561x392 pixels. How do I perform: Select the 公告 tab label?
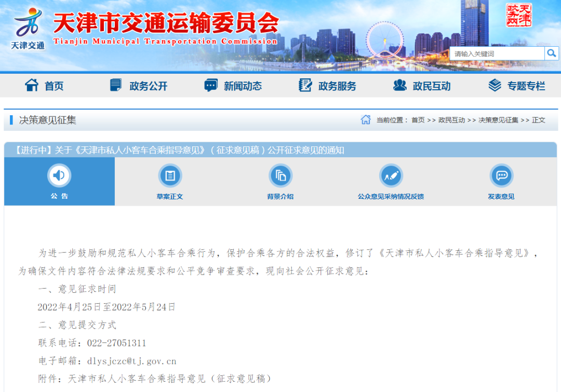[x=59, y=196]
